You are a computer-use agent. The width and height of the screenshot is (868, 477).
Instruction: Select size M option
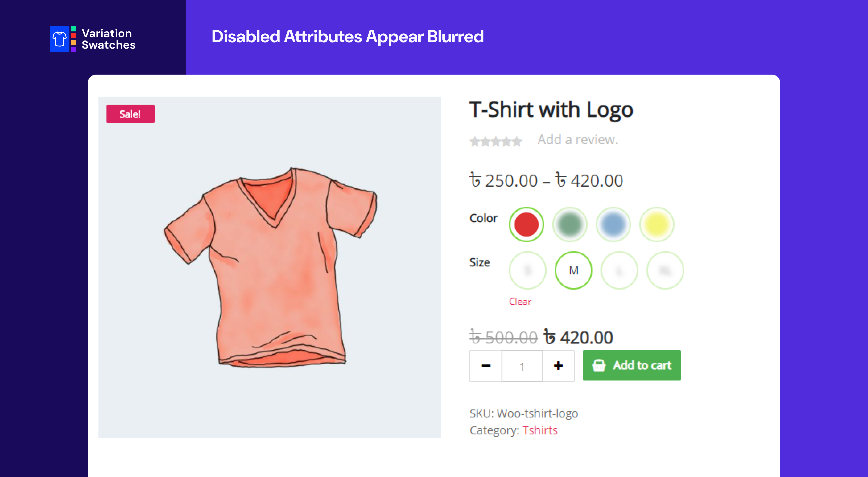coord(573,270)
